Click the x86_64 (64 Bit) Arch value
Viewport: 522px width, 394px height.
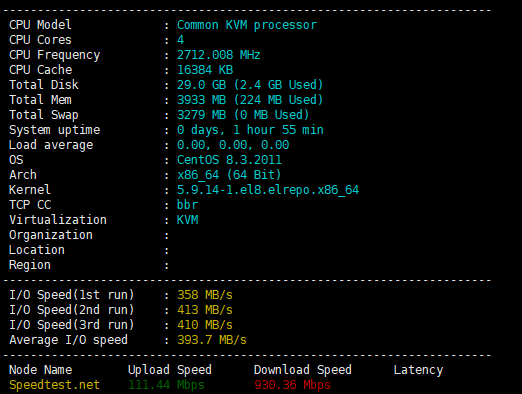pos(229,175)
